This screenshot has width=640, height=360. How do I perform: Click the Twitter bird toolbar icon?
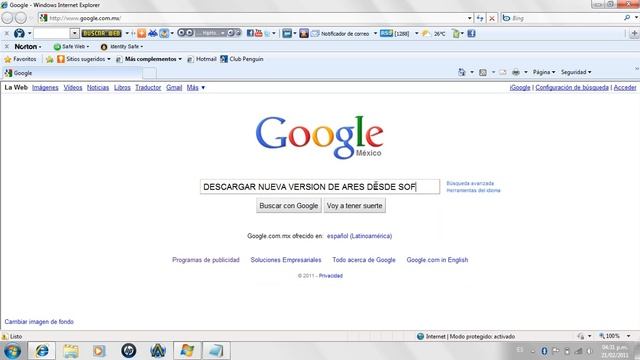[x=267, y=34]
